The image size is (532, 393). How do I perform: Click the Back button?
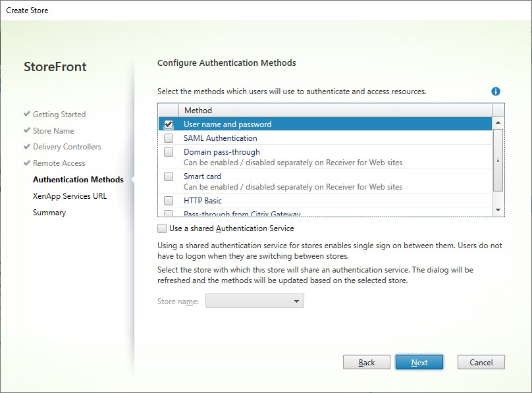pyautogui.click(x=367, y=363)
